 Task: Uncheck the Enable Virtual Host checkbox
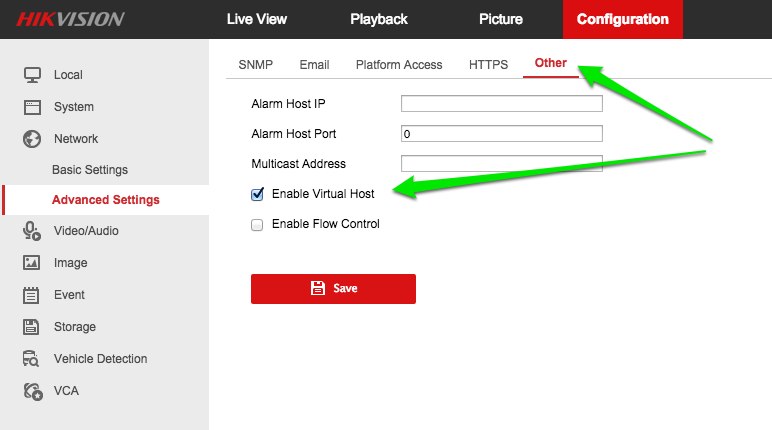pos(257,194)
